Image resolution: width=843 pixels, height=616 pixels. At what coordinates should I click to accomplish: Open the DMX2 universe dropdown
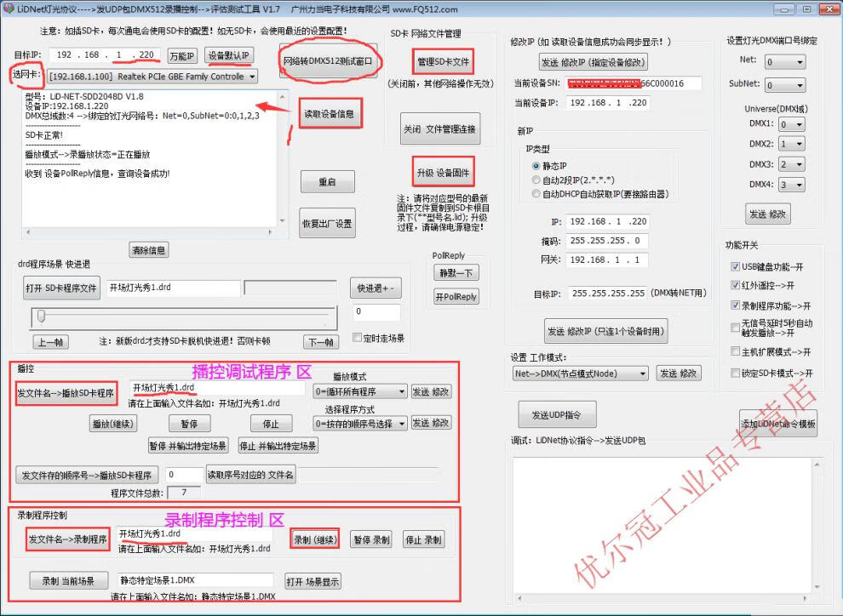[791, 144]
